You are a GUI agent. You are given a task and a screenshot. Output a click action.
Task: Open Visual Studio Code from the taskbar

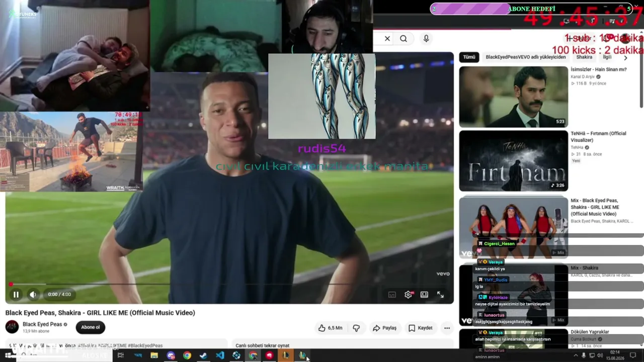[x=220, y=355]
